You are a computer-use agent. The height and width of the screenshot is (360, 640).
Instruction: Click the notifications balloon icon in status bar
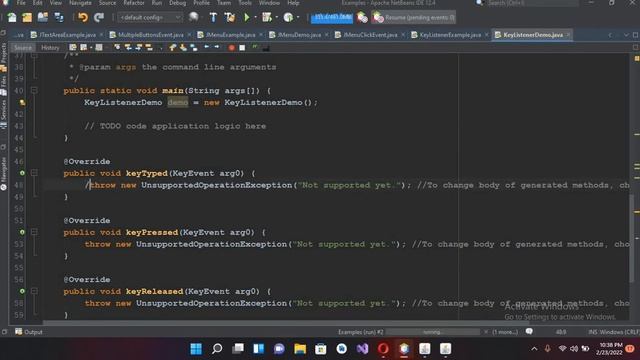pyautogui.click(x=529, y=331)
